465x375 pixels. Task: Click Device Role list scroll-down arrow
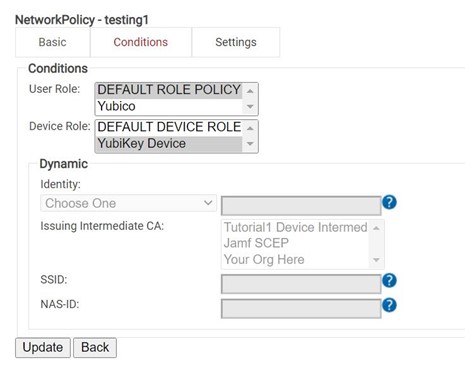tap(250, 144)
